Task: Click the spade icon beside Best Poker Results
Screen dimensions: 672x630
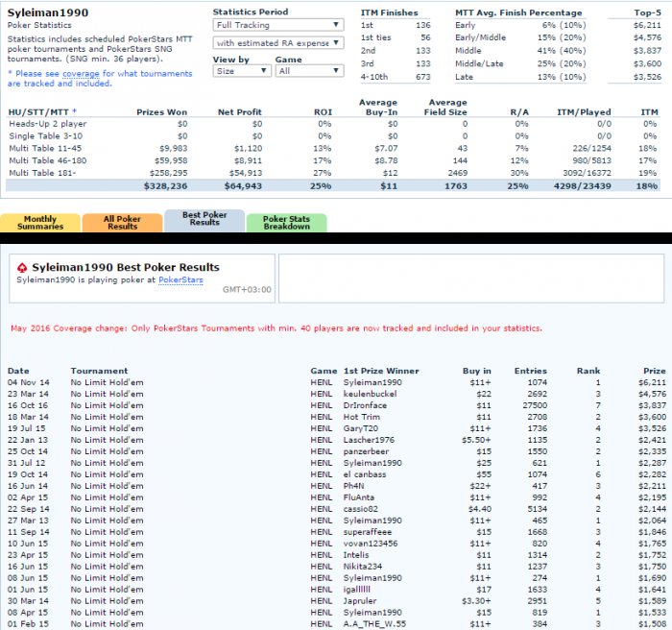Action: [x=23, y=268]
